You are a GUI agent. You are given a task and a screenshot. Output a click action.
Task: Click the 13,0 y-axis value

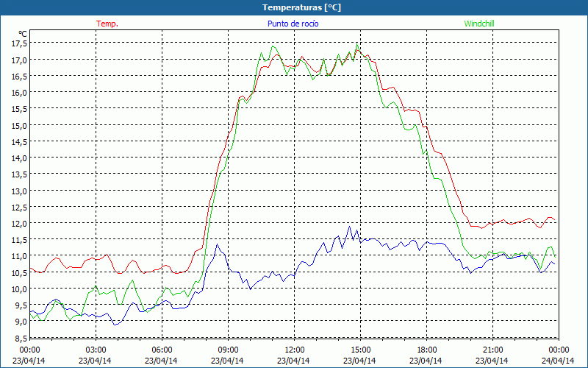pos(19,191)
